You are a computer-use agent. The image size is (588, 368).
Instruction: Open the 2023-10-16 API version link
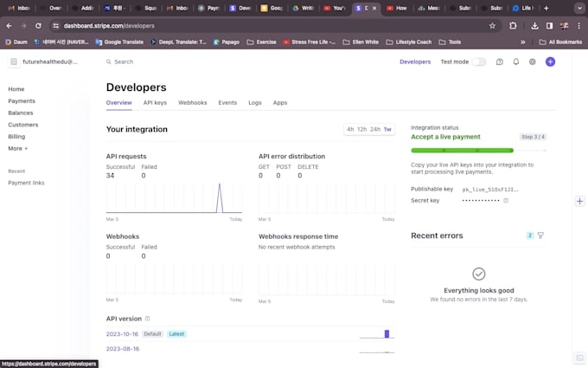click(122, 334)
